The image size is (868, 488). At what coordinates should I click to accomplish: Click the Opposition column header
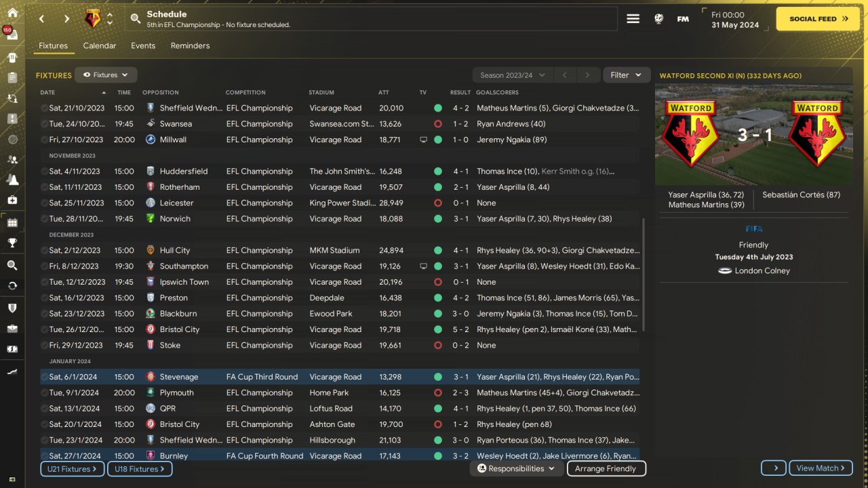[x=161, y=92]
